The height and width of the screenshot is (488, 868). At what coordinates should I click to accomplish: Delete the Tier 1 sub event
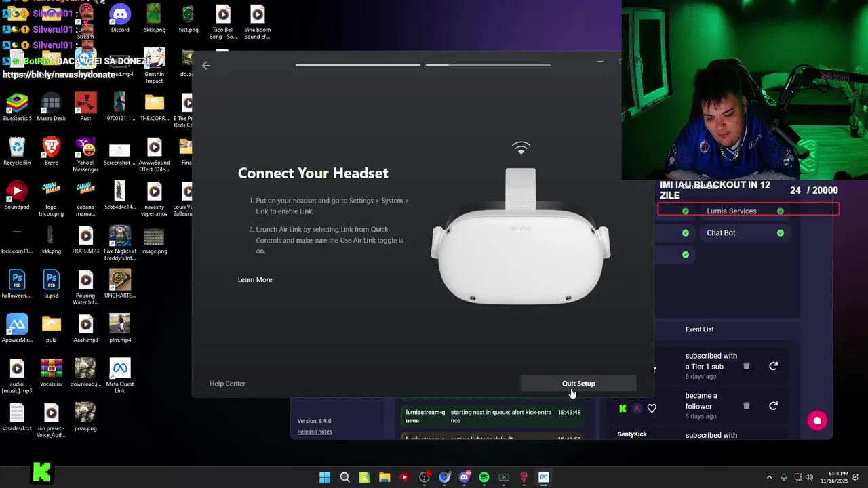tap(747, 366)
